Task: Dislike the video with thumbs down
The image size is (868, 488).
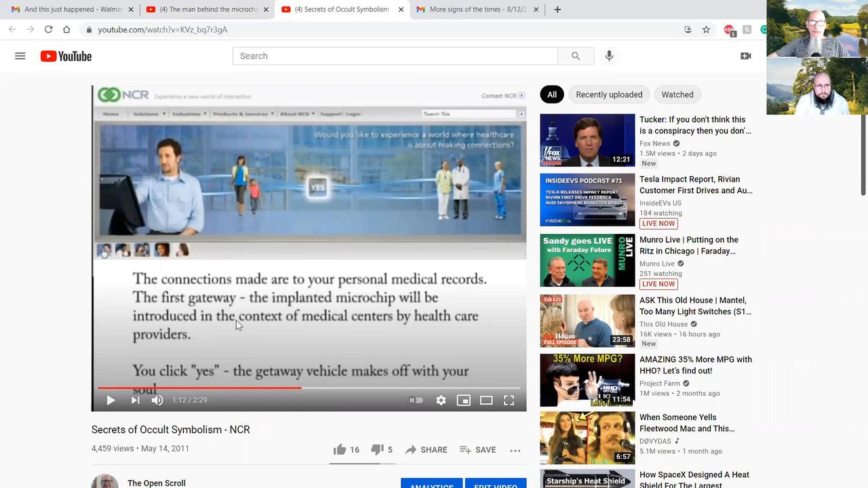Action: pyautogui.click(x=377, y=450)
